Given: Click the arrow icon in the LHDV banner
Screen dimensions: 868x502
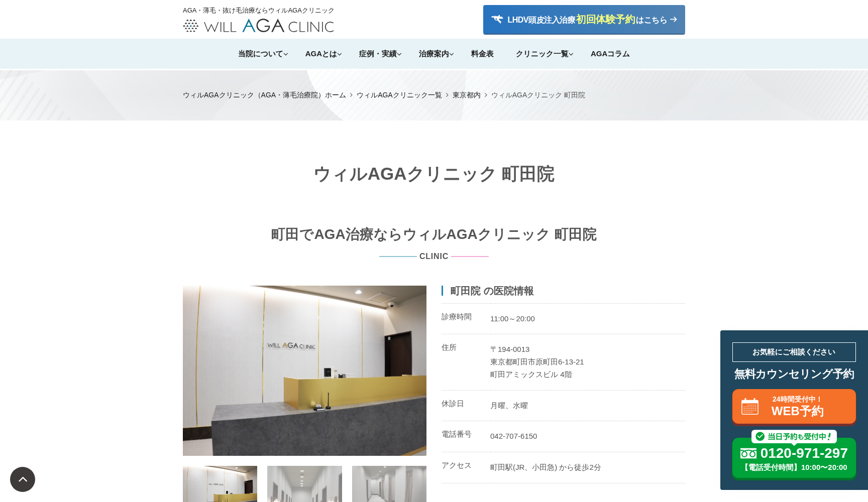Looking at the screenshot, I should 673,20.
